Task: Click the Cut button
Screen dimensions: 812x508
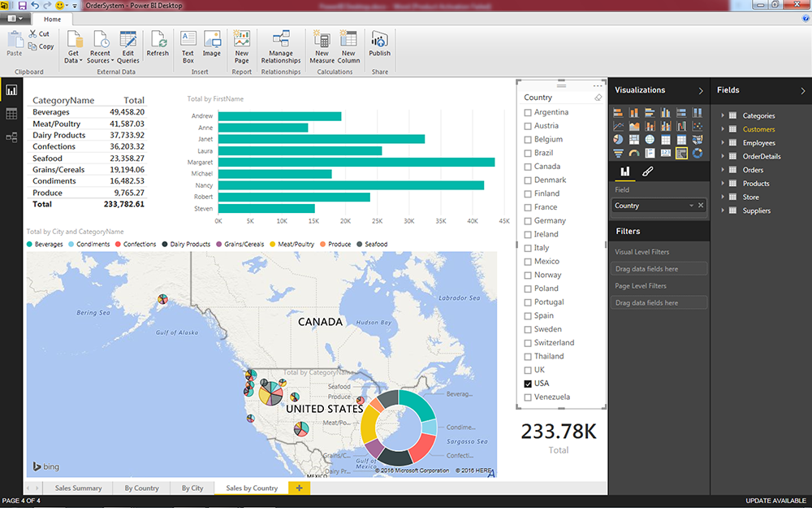Action: click(x=39, y=33)
